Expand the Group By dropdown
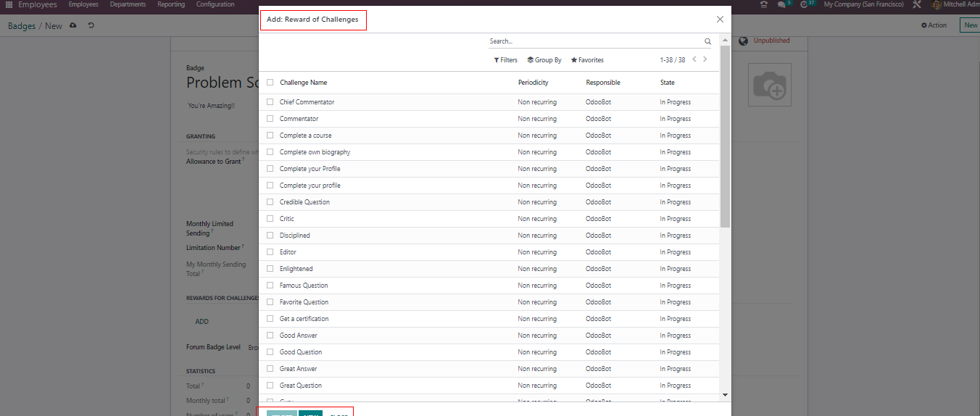980x416 pixels. click(x=544, y=60)
